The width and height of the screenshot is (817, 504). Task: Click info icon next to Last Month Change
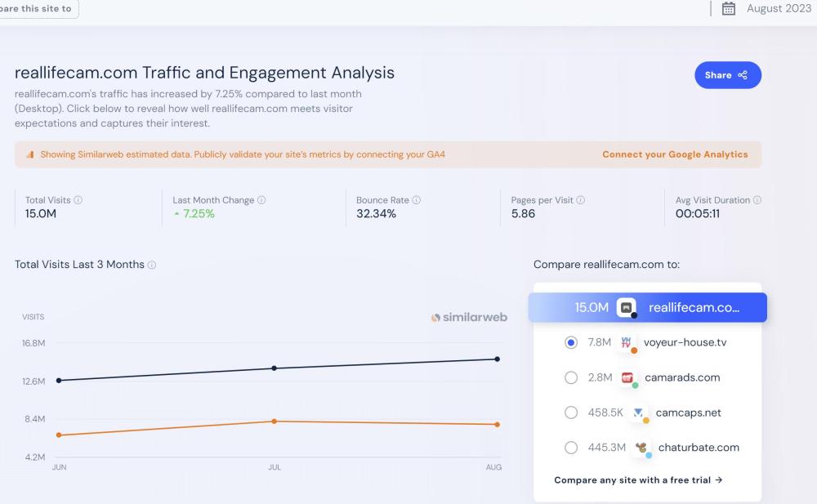[261, 200]
